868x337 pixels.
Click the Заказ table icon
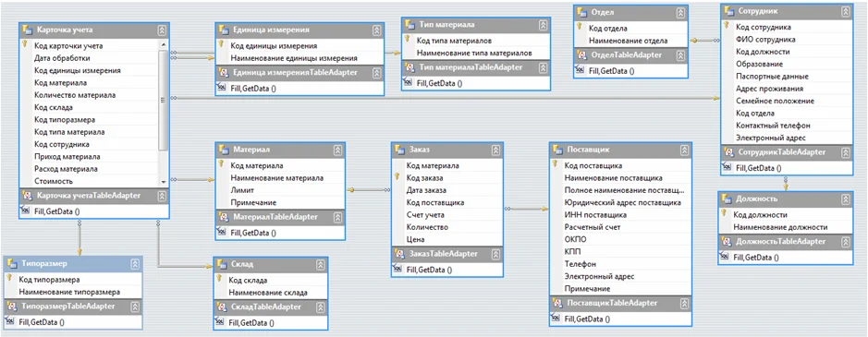399,149
